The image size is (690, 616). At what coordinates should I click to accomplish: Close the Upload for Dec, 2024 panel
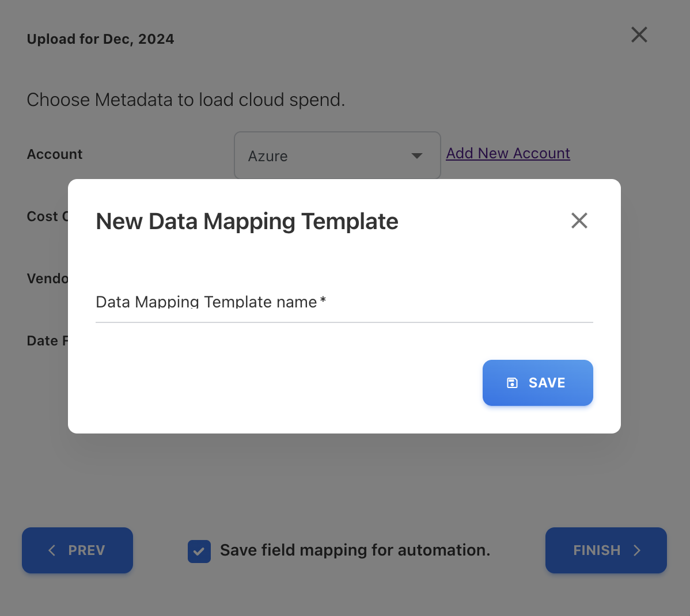coord(639,35)
